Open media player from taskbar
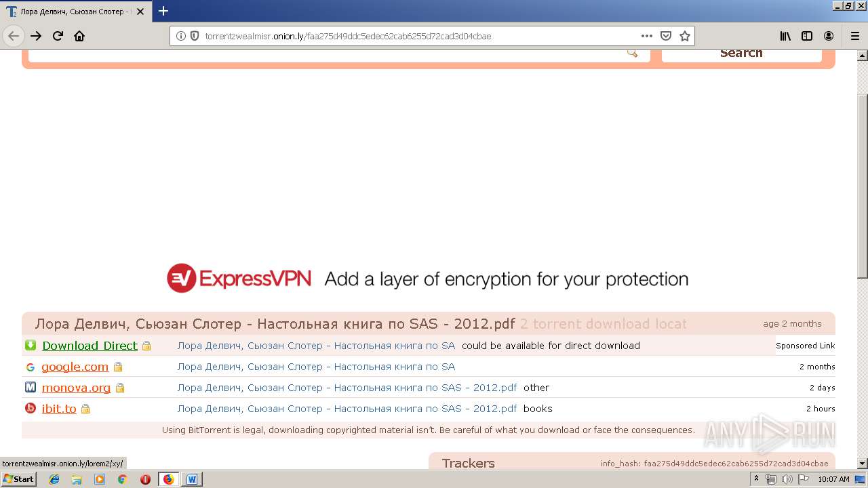 [x=100, y=479]
